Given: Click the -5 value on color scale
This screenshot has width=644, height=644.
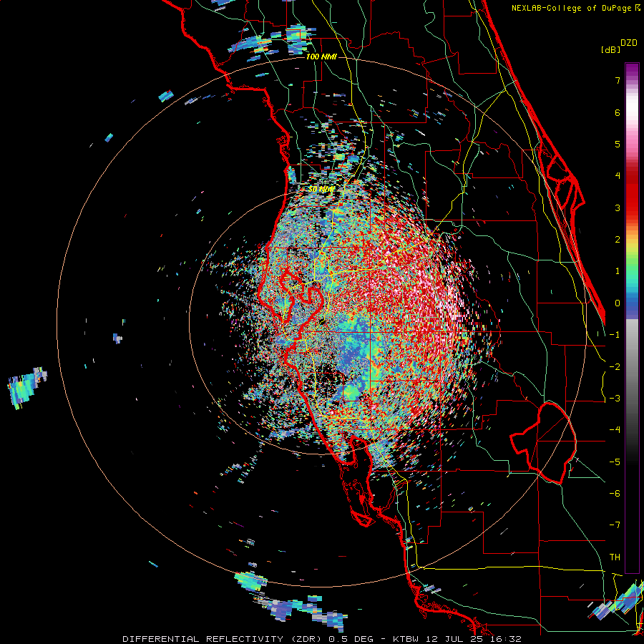Looking at the screenshot, I should pos(615,462).
